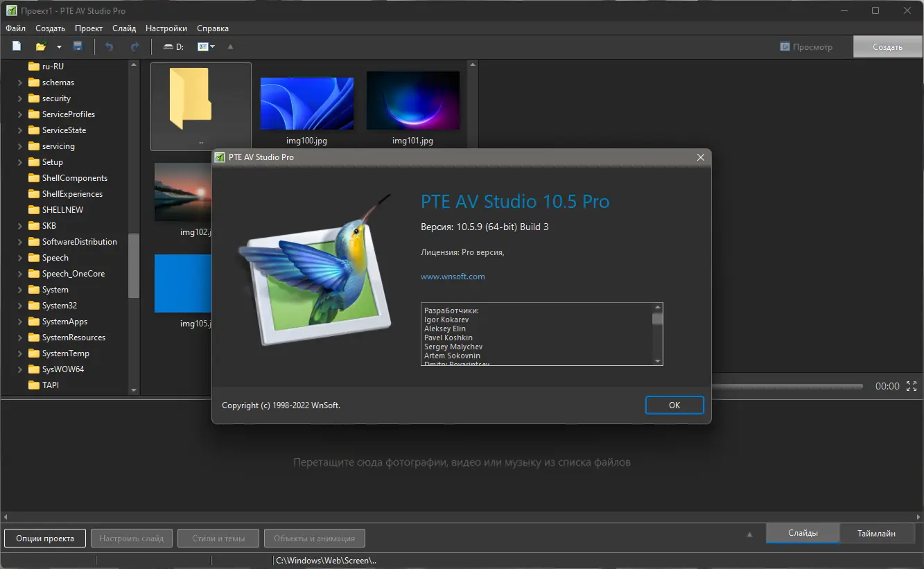This screenshot has height=569, width=924.
Task: Switch to the Таймлайн tab
Action: [876, 534]
